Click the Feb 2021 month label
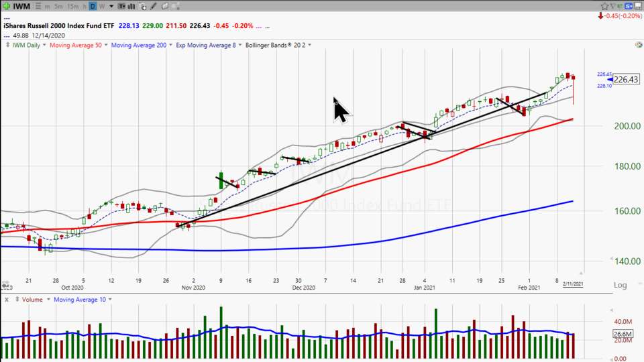This screenshot has width=644, height=362. 529,288
